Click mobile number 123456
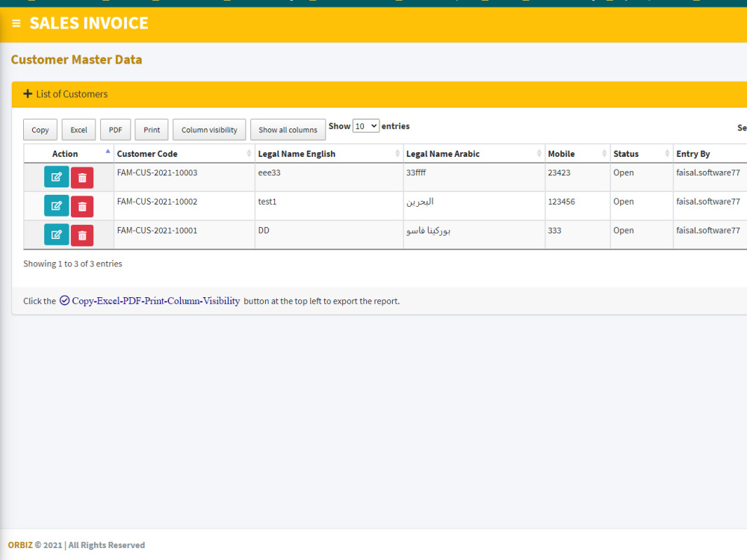This screenshot has height=560, width=747. pos(561,202)
